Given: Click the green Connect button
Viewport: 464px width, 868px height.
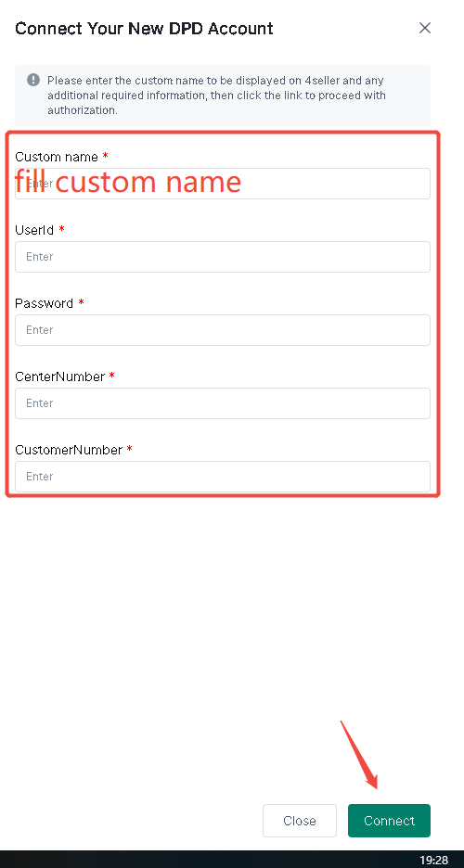Looking at the screenshot, I should pyautogui.click(x=389, y=821).
